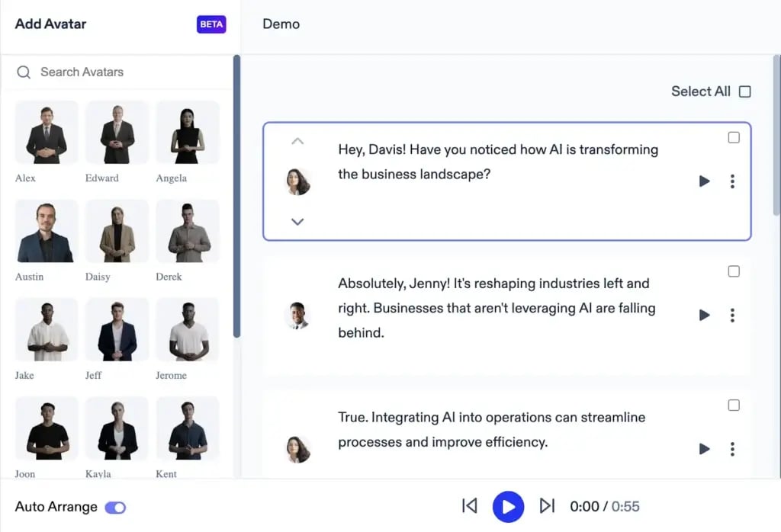Image resolution: width=781 pixels, height=532 pixels.
Task: Click the main play button in bottom bar
Action: [x=508, y=506]
